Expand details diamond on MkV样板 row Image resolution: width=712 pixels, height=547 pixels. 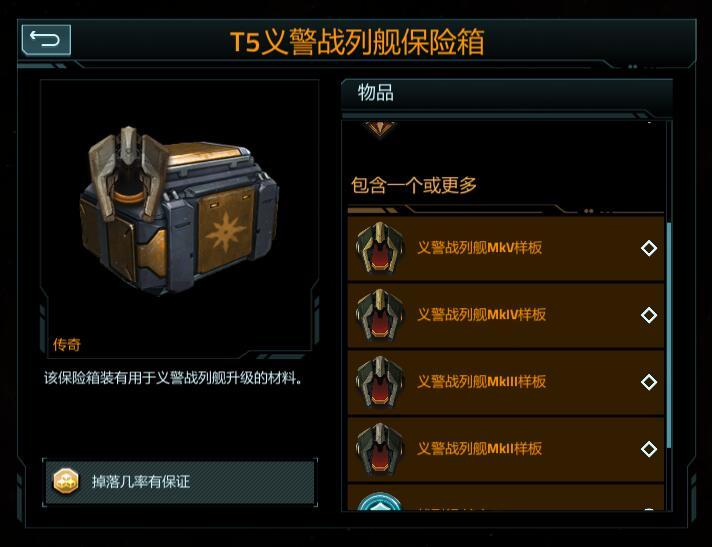(649, 248)
